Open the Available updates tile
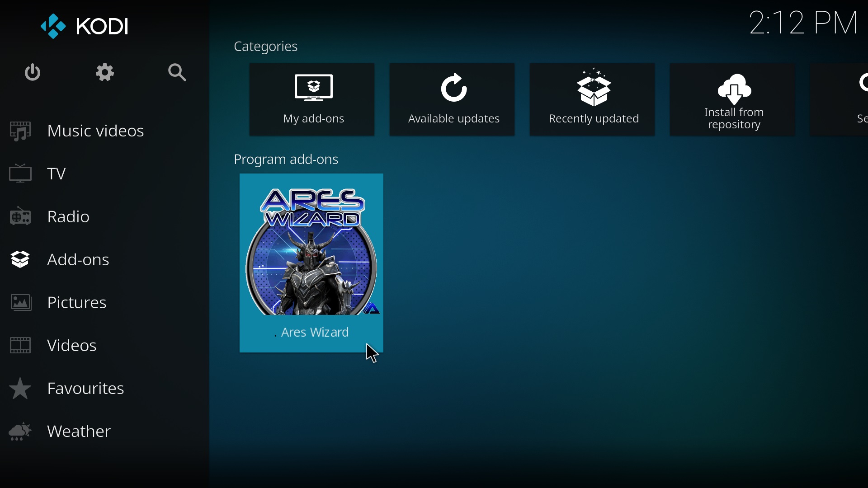This screenshot has width=868, height=488. [x=453, y=100]
